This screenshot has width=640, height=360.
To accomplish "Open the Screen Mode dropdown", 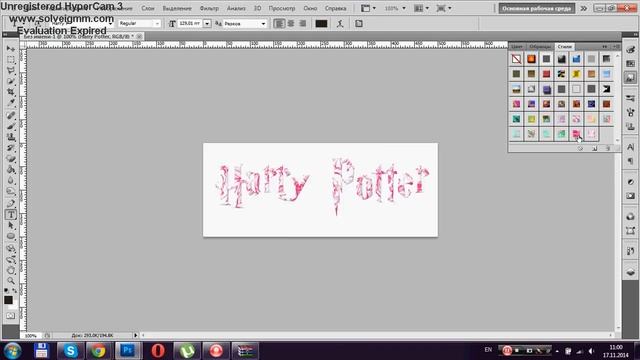I will tap(444, 8).
